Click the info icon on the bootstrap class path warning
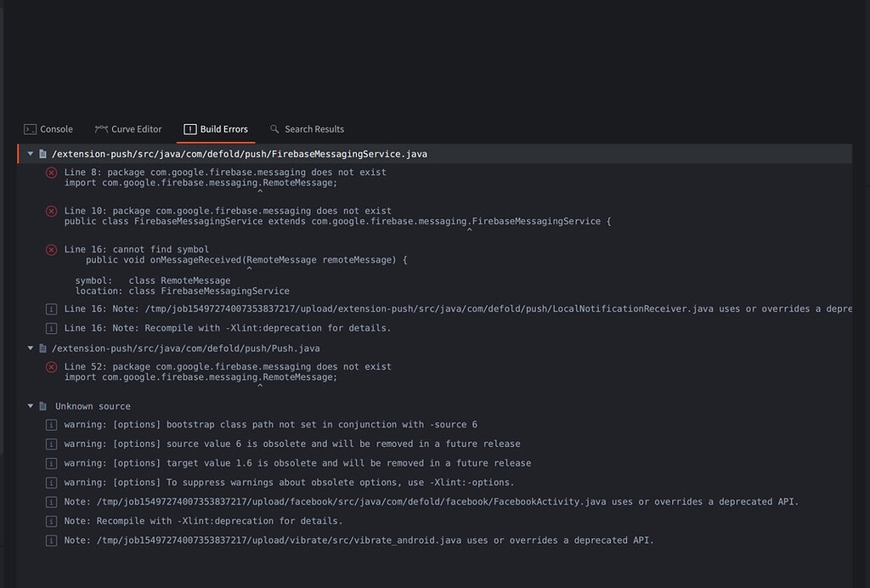870x588 pixels. click(x=53, y=424)
